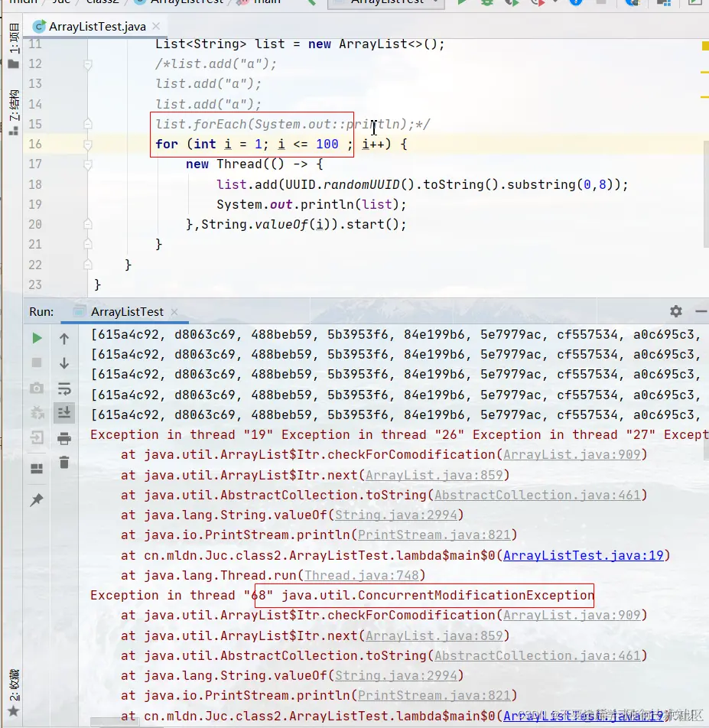Image resolution: width=709 pixels, height=728 pixels.
Task: Pin the Run tab with the pin icon
Action: [x=37, y=500]
